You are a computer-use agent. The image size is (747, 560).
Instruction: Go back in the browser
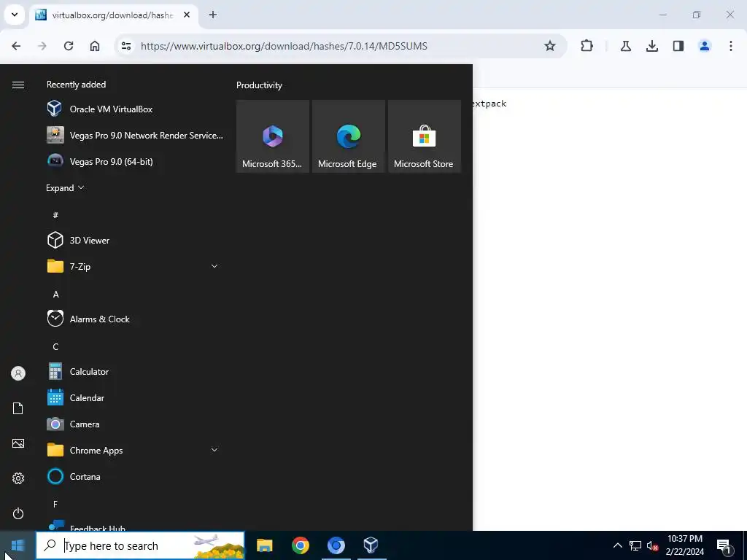click(x=16, y=46)
